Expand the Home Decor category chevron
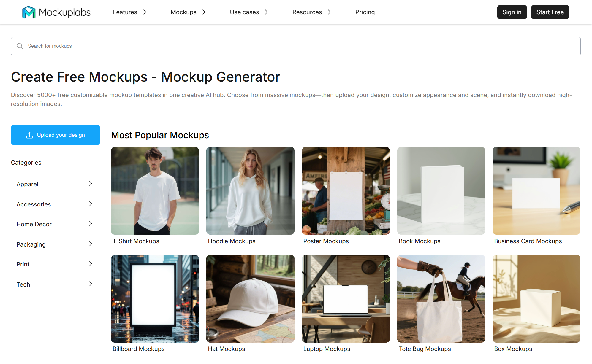The width and height of the screenshot is (592, 364). tap(91, 224)
